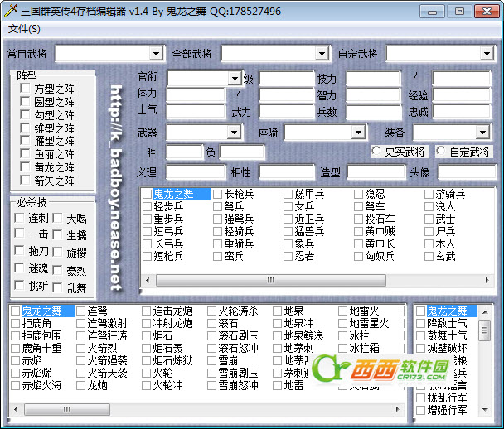
Task: Click the skill list horizontal scrollbar thumb
Action: point(67,409)
